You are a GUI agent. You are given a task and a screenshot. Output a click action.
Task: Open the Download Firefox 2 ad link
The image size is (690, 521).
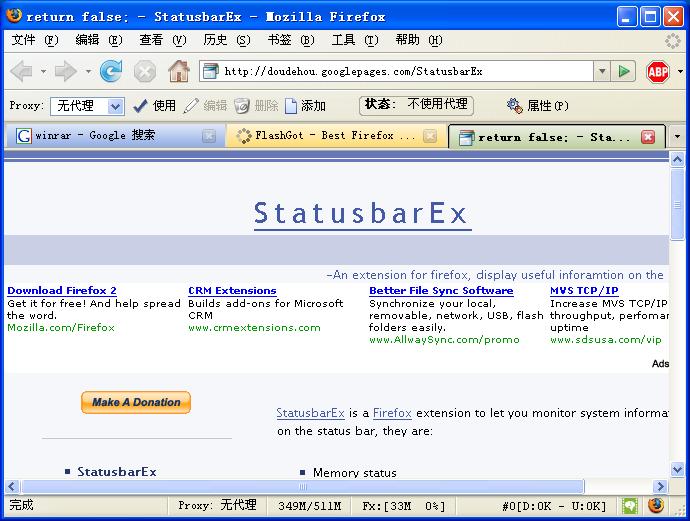click(x=62, y=290)
